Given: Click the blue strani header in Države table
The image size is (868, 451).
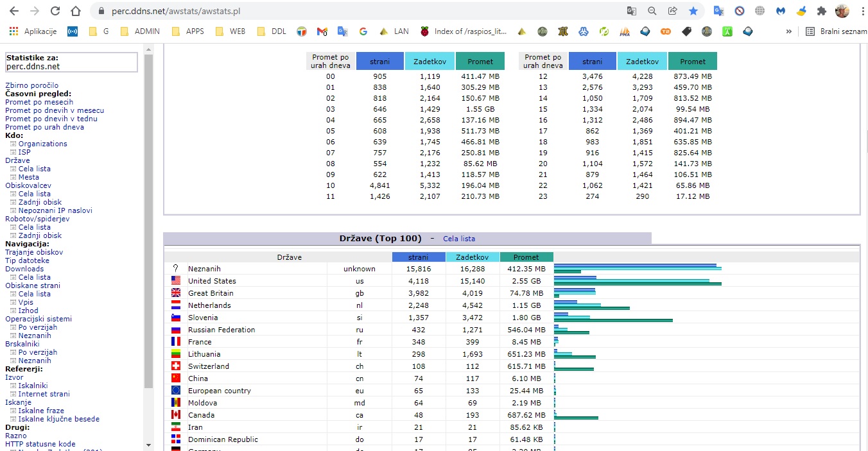Looking at the screenshot, I should (x=419, y=257).
